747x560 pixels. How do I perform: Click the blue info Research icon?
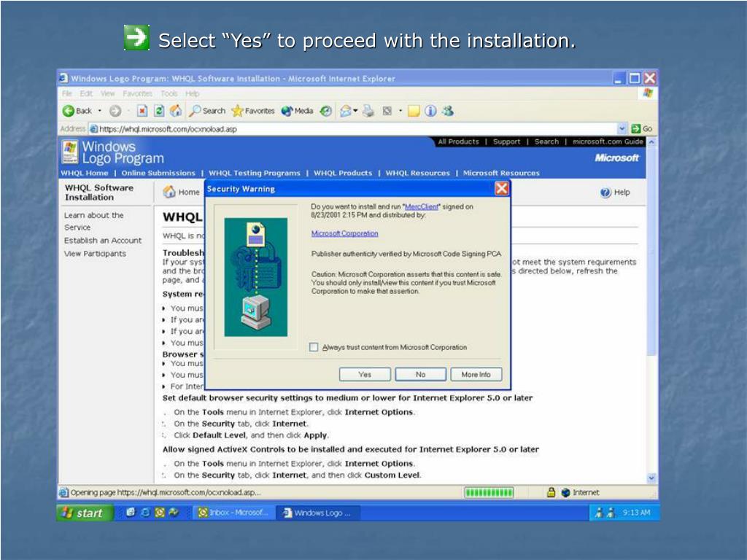coord(430,111)
